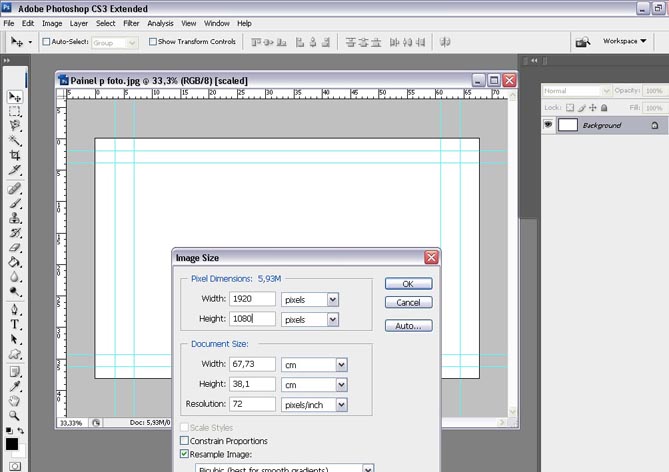669x472 pixels.
Task: Enable the Constrain Proportions checkbox
Action: pyautogui.click(x=184, y=441)
